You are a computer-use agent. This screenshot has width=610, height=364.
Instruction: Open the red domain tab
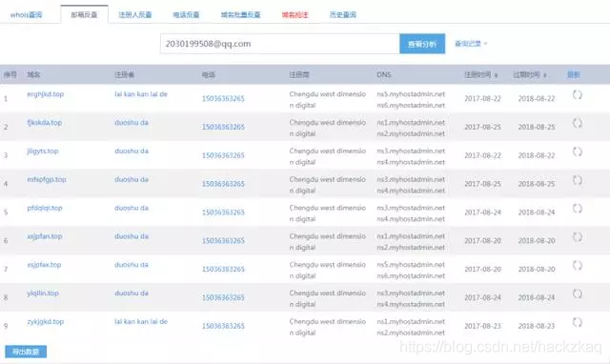click(x=295, y=15)
